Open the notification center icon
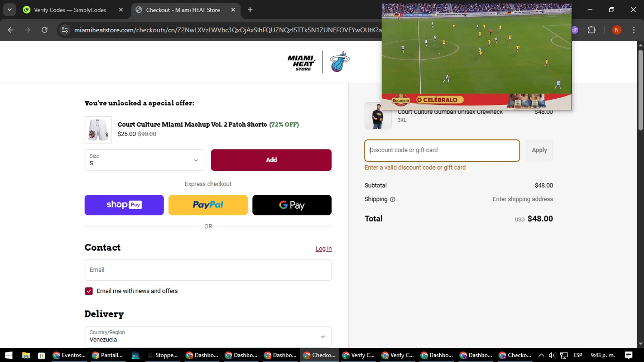644x362 pixels. [x=629, y=355]
